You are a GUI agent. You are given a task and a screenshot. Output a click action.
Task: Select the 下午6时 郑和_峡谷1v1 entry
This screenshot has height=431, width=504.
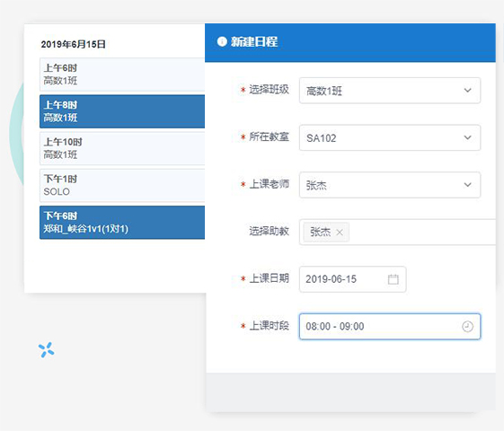tap(122, 223)
